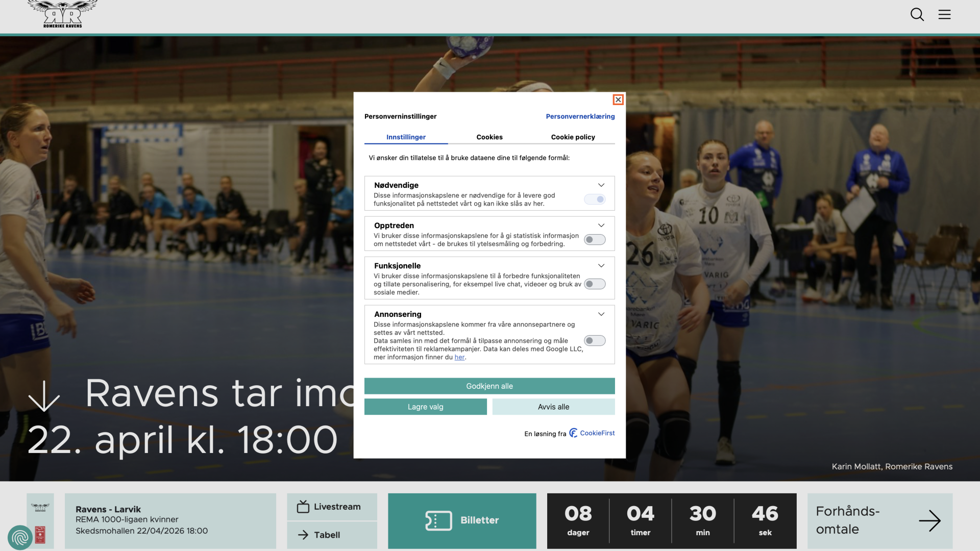Enable the Opptreden cookies toggle
The image size is (980, 551).
point(595,240)
